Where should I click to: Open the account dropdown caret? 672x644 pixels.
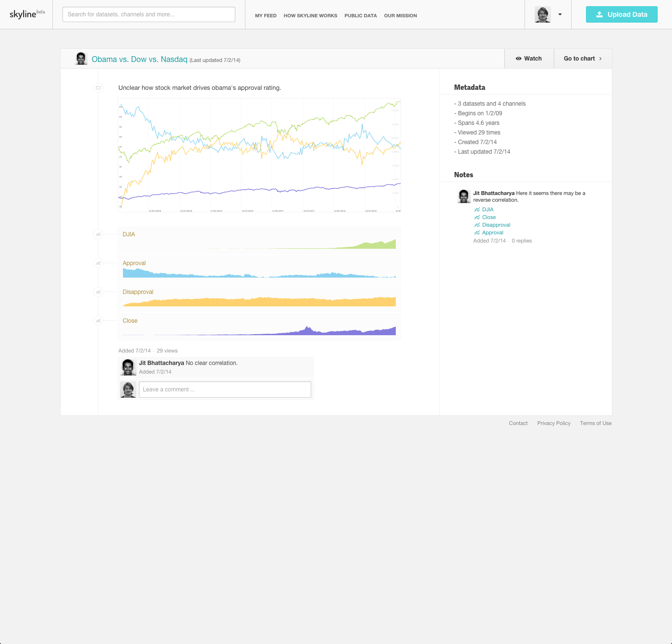(560, 14)
